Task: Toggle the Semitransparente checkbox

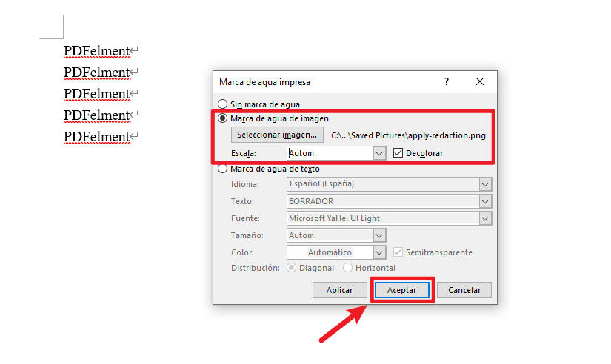Action: [398, 252]
